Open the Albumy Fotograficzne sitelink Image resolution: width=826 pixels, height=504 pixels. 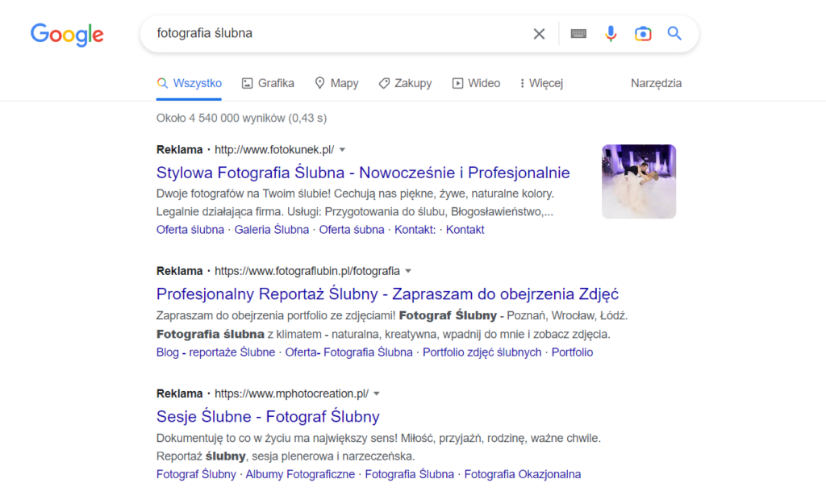[300, 474]
